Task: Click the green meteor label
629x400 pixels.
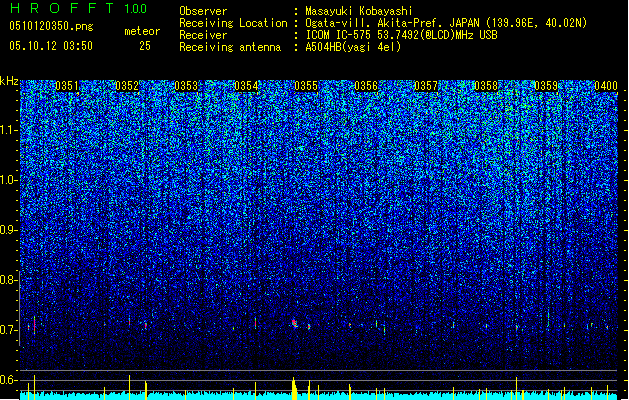Action: [x=142, y=31]
